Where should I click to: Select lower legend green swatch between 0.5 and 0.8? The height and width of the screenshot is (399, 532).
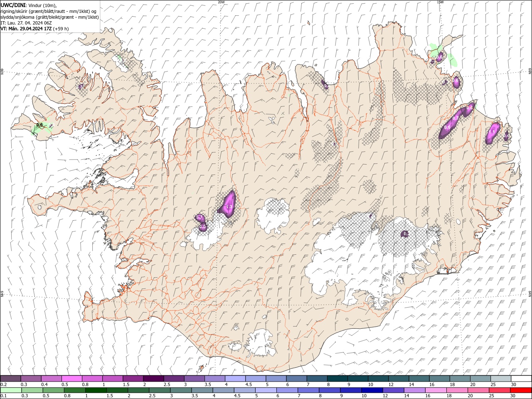53,390
